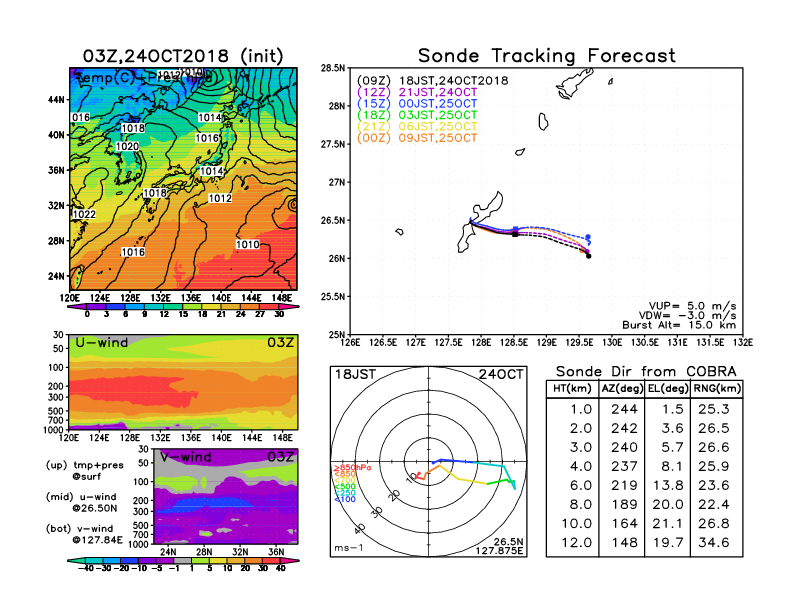
Task: Click height value 4.0 in the HT column
Action: click(581, 466)
